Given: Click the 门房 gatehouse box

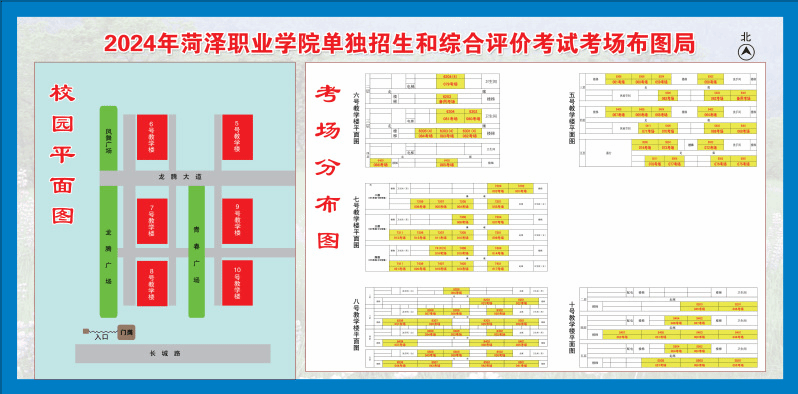Looking at the screenshot, I should coord(126,332).
